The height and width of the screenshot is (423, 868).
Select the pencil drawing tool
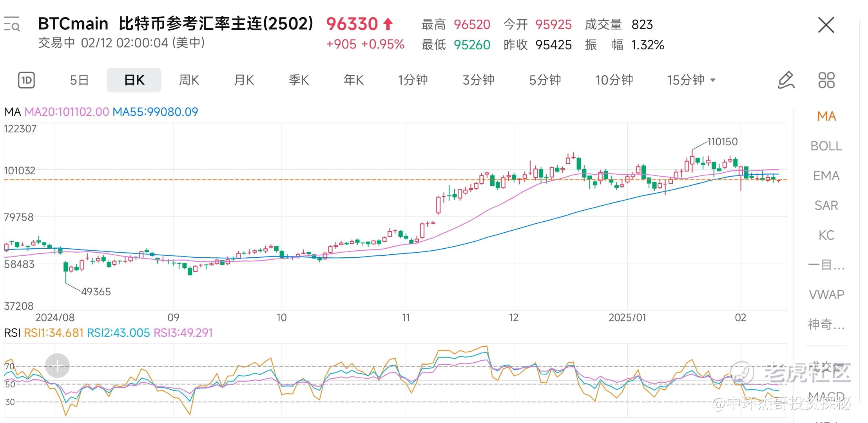[x=786, y=80]
